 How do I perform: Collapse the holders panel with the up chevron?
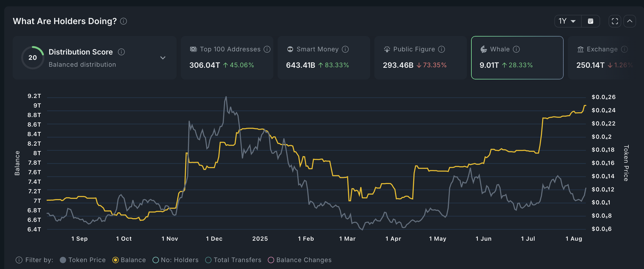click(630, 21)
